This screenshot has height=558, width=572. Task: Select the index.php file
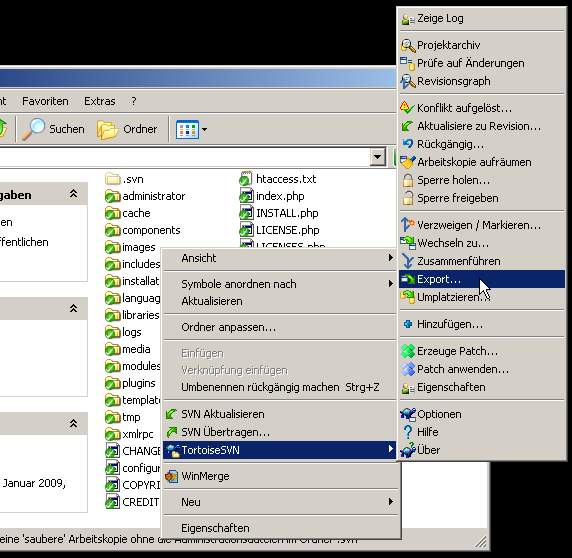click(x=272, y=196)
